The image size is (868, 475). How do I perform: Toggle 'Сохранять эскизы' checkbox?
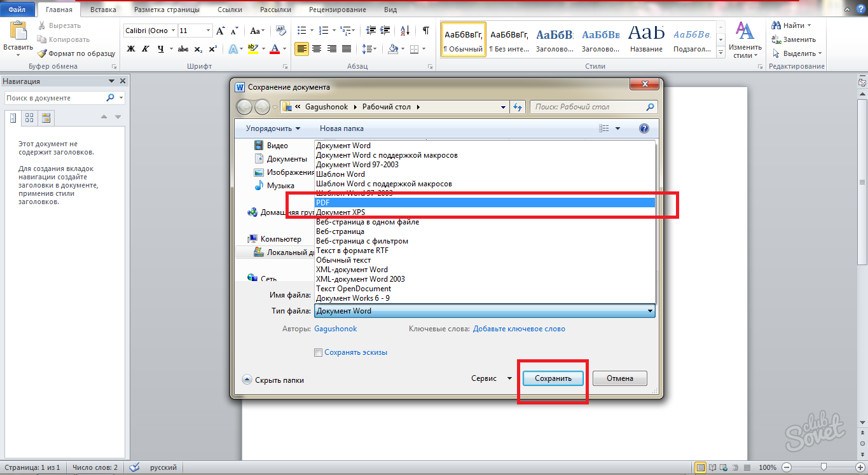[318, 352]
